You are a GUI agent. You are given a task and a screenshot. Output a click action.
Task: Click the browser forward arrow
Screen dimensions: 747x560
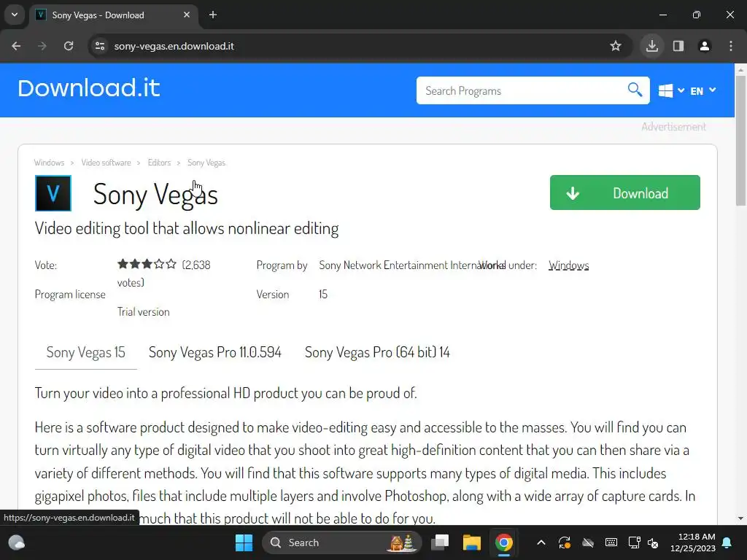(42, 46)
